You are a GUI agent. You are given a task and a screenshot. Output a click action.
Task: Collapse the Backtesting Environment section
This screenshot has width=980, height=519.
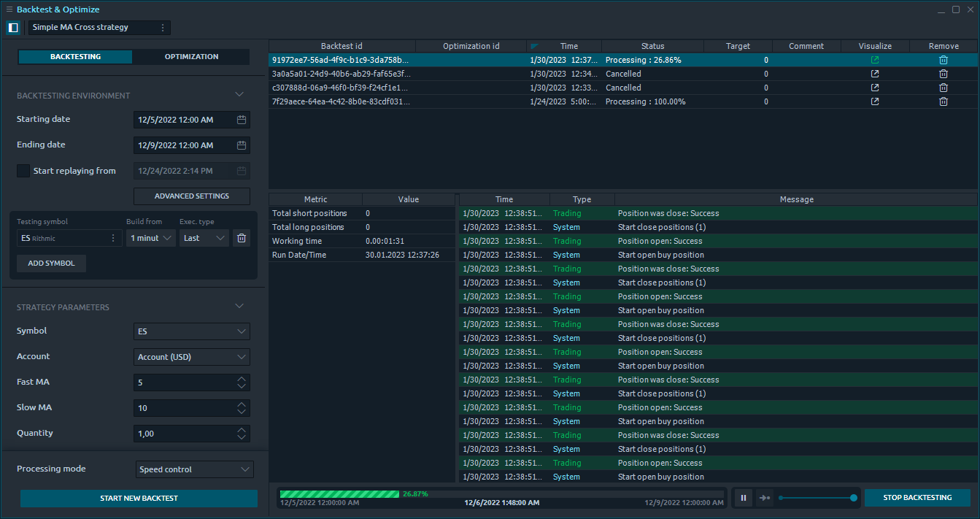pyautogui.click(x=239, y=95)
